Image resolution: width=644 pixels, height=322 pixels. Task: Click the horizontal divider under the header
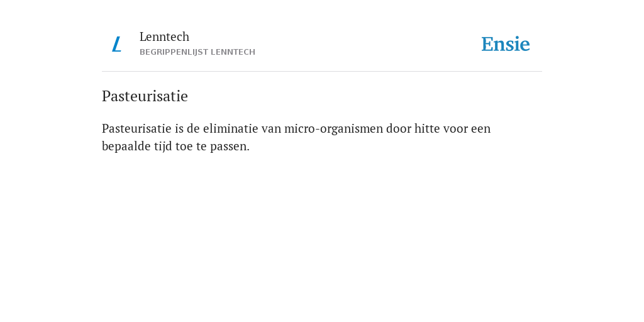(x=322, y=72)
